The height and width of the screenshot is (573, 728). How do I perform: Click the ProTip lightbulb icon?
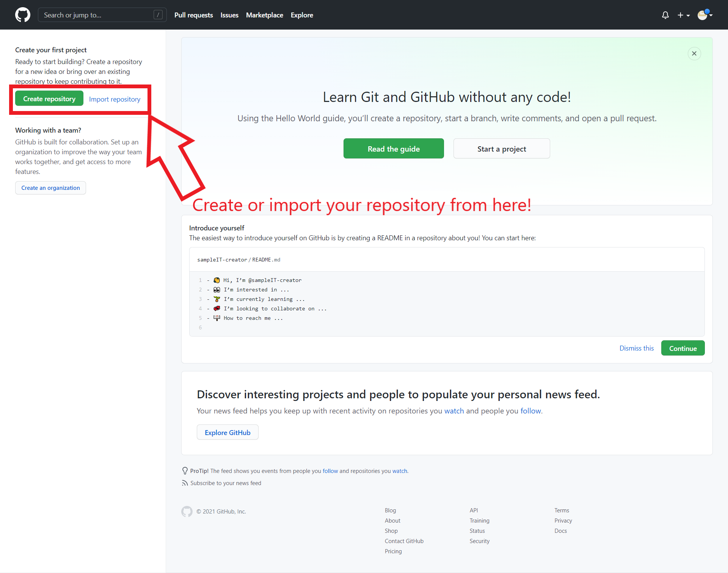tap(185, 470)
